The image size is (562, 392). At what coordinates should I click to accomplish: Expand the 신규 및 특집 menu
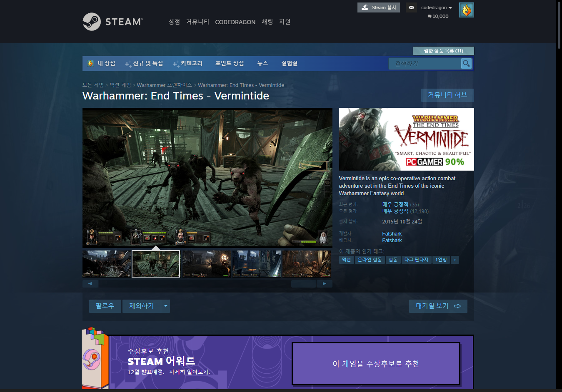[144, 63]
